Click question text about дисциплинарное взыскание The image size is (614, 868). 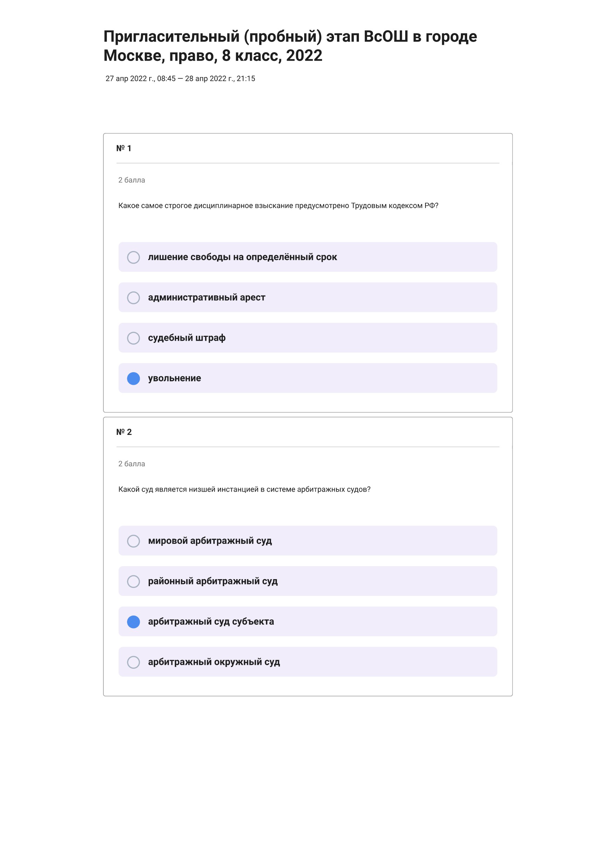coord(278,206)
